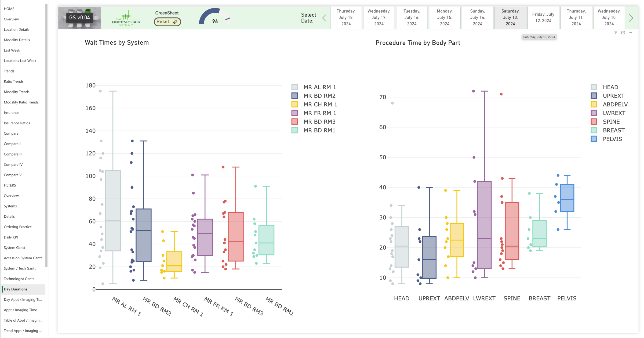Click the eraser icon on Reset button
644x338 pixels.
pos(175,22)
